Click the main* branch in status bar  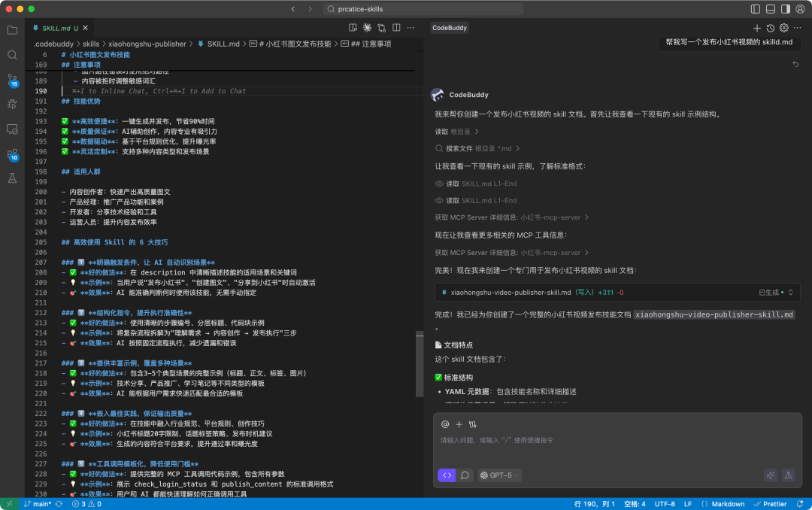coord(38,504)
